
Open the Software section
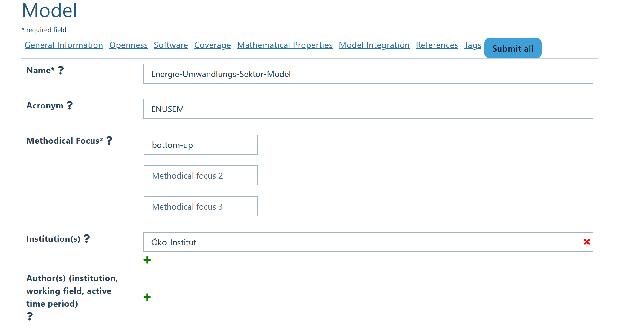(171, 45)
